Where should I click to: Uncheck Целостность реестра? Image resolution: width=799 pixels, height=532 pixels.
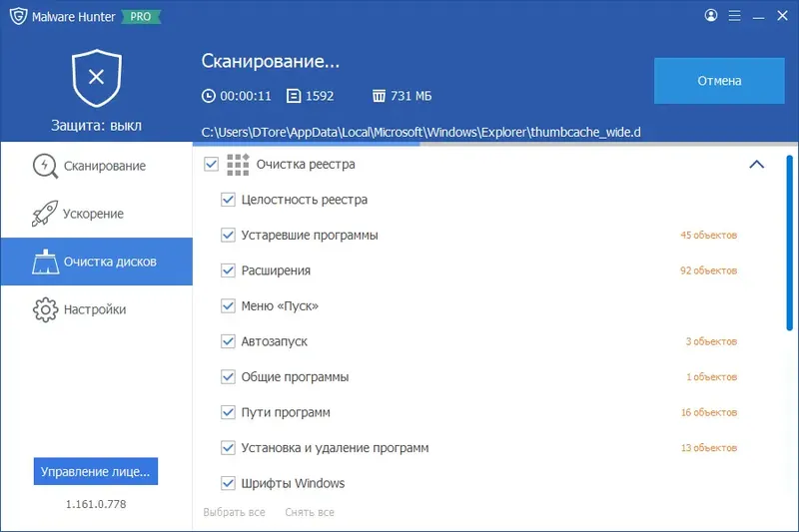pos(228,200)
